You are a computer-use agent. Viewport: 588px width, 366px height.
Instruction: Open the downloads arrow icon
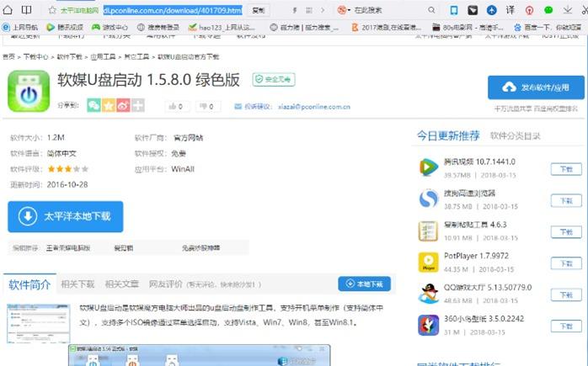(568, 10)
